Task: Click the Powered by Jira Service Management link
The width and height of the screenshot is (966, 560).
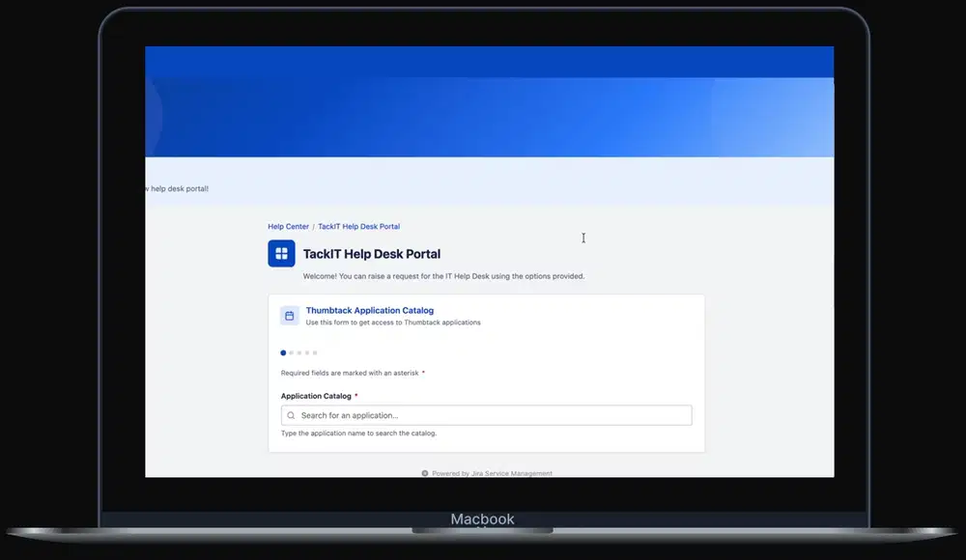Action: (x=487, y=473)
